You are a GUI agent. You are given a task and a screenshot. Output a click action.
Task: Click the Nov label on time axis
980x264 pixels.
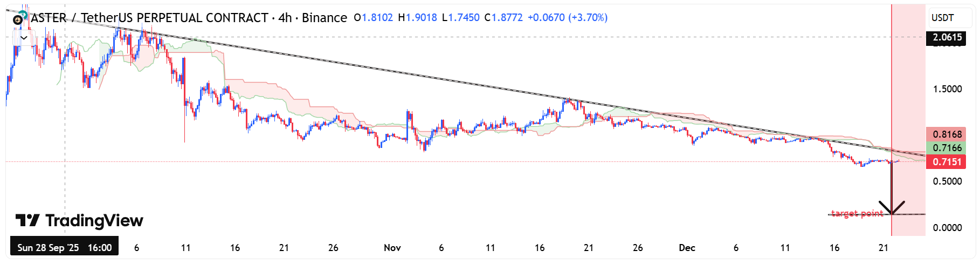coord(392,248)
